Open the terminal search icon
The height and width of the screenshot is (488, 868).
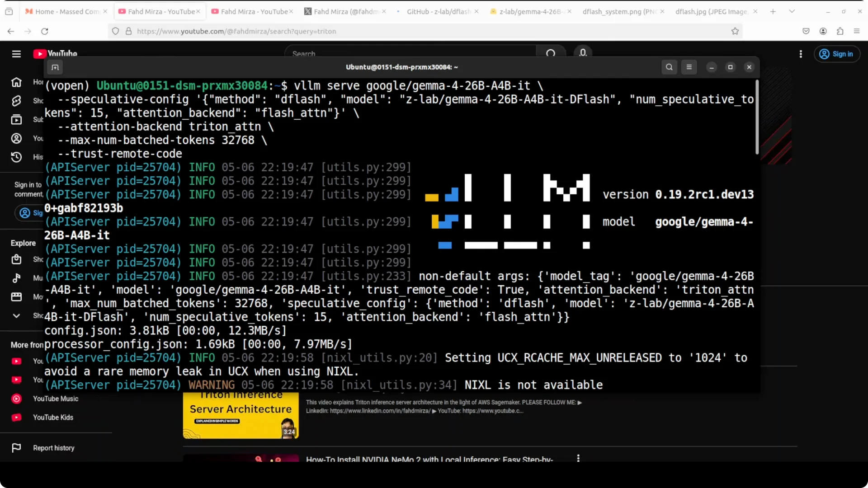pyautogui.click(x=669, y=67)
